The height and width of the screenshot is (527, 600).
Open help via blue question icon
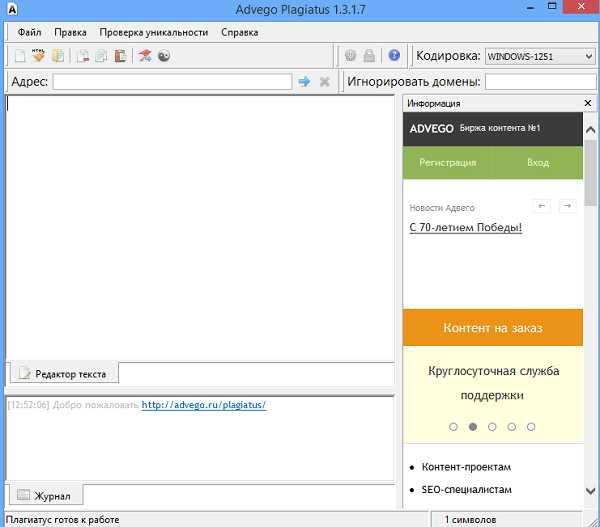click(x=394, y=55)
